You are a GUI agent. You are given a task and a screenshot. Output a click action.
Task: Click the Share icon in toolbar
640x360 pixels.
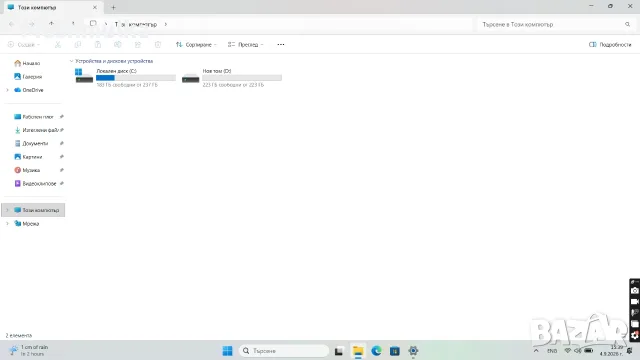tap(138, 44)
